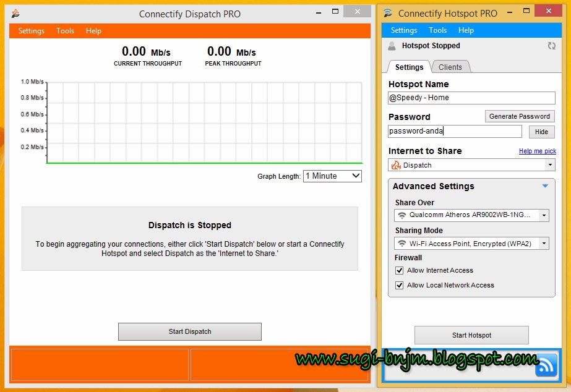
Task: Click the Start Dispatch button
Action: coord(190,331)
